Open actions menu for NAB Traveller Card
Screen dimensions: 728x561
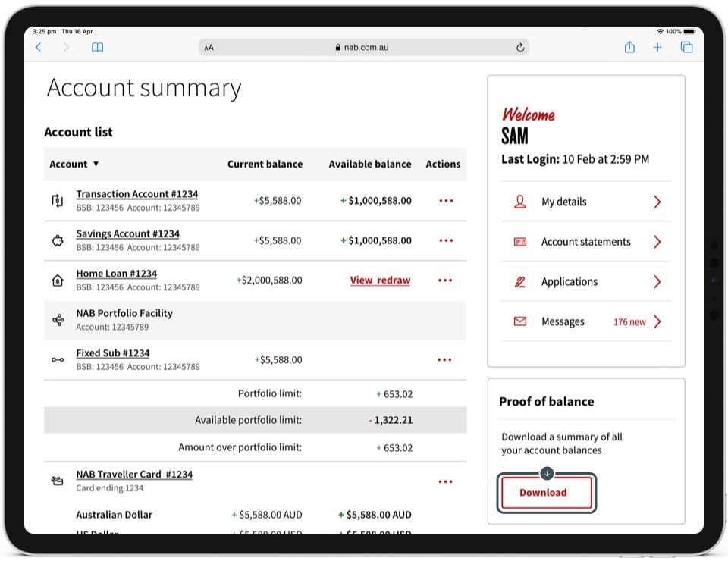(445, 481)
